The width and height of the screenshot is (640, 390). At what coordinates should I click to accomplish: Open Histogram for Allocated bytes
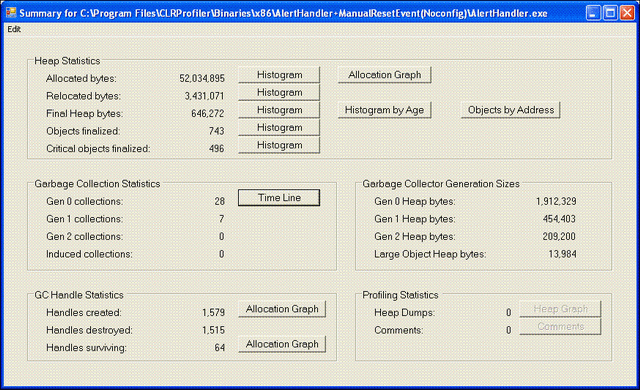tap(279, 75)
